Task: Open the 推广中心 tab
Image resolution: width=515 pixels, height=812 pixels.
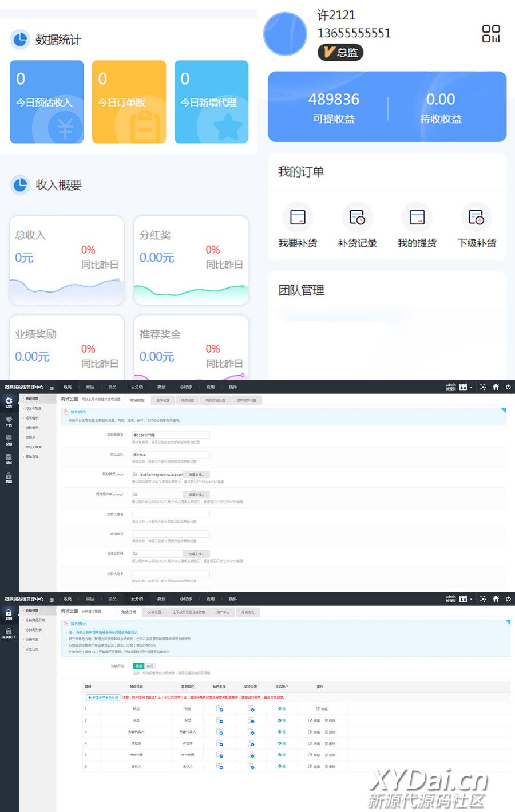Action: [x=223, y=612]
